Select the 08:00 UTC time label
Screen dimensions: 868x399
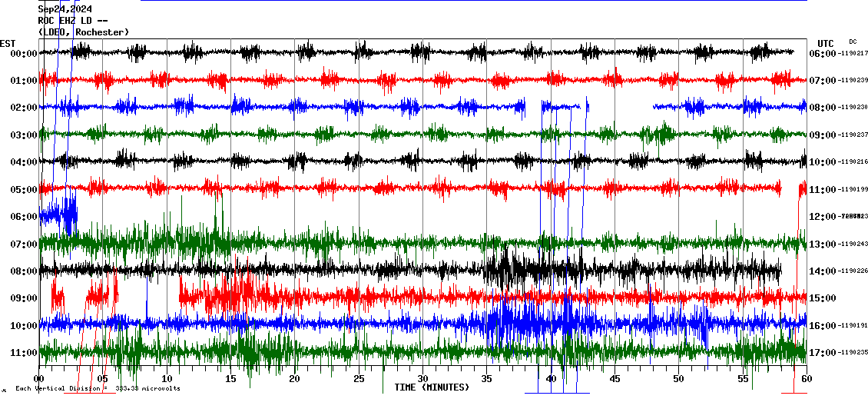[x=823, y=108]
